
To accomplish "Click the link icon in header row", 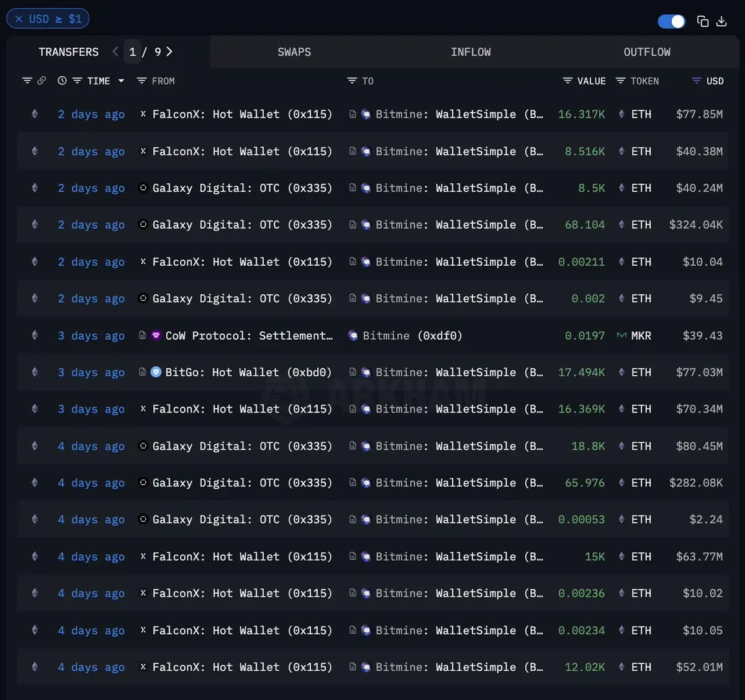I will [x=42, y=81].
